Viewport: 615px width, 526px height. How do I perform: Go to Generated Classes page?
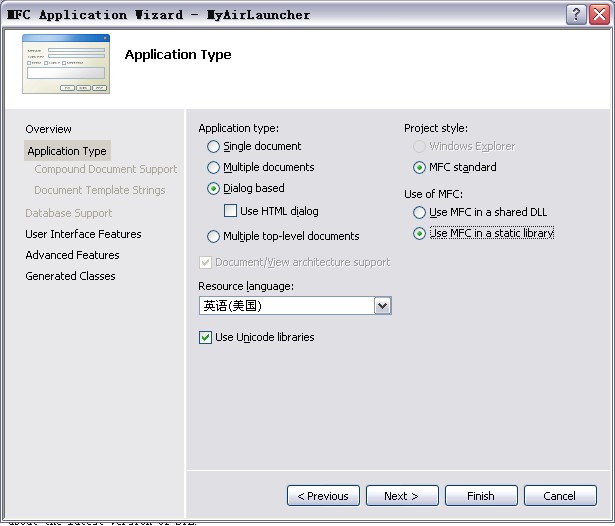pos(70,276)
